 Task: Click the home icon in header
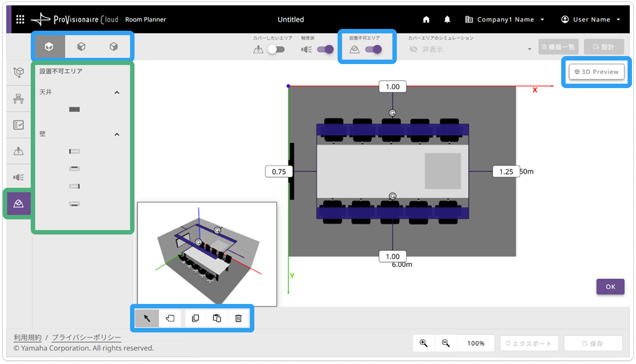426,20
